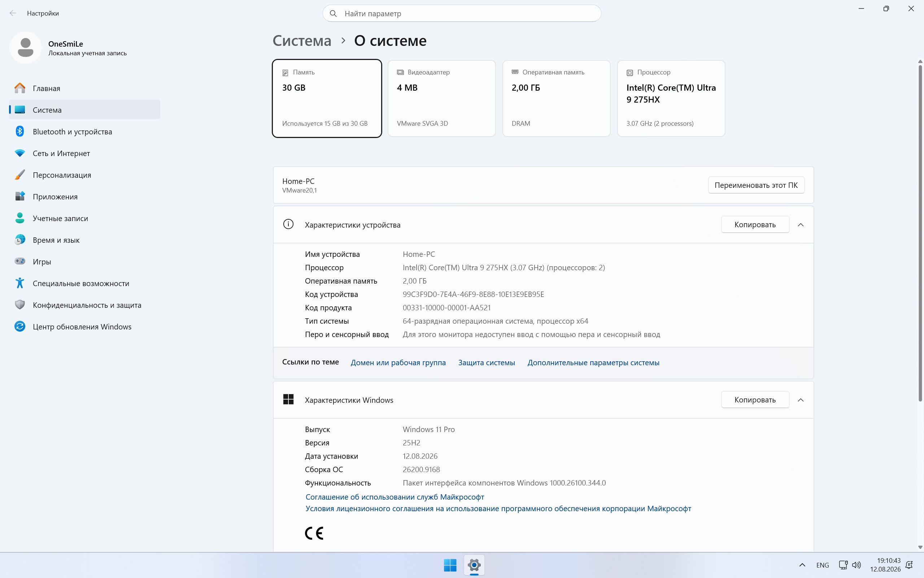
Task: Click the Переименовать этот ПК button
Action: tap(756, 185)
